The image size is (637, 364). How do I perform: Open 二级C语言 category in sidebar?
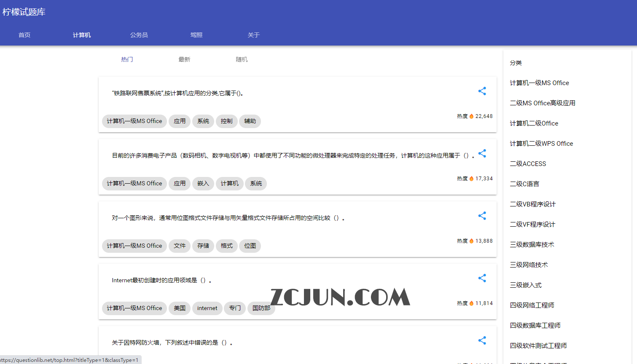click(524, 184)
